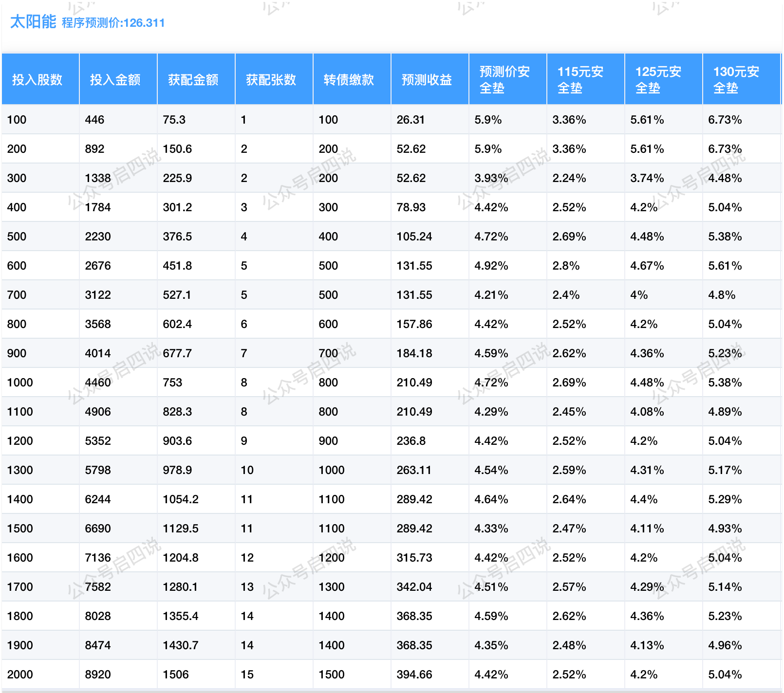Click the 26.31 predicted profit cell
The image size is (784, 693).
tap(411, 120)
